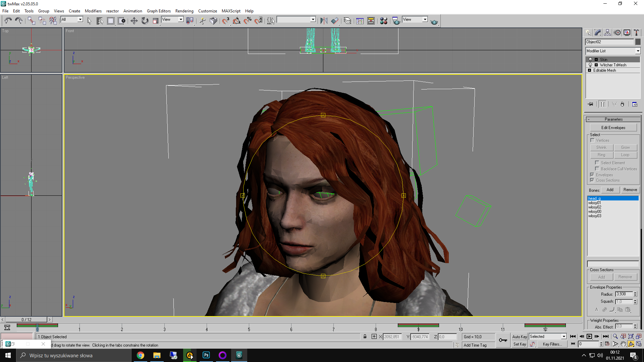Open the Schematic View
This screenshot has width=644, height=362.
point(371,21)
